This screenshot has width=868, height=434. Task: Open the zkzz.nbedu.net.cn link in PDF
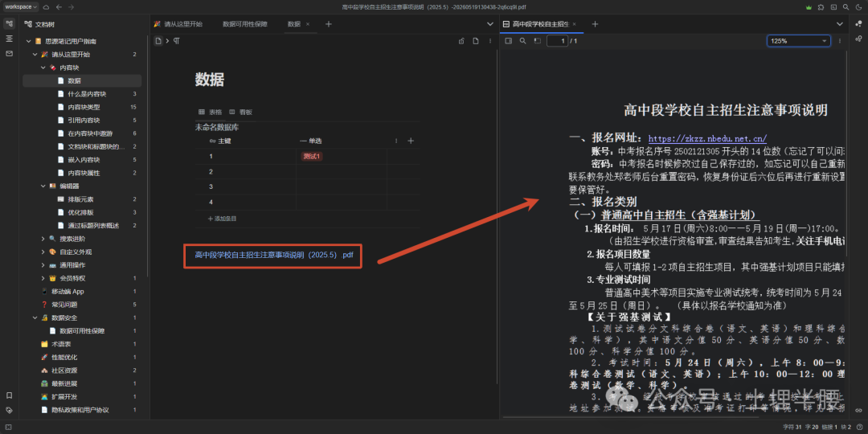coord(707,138)
